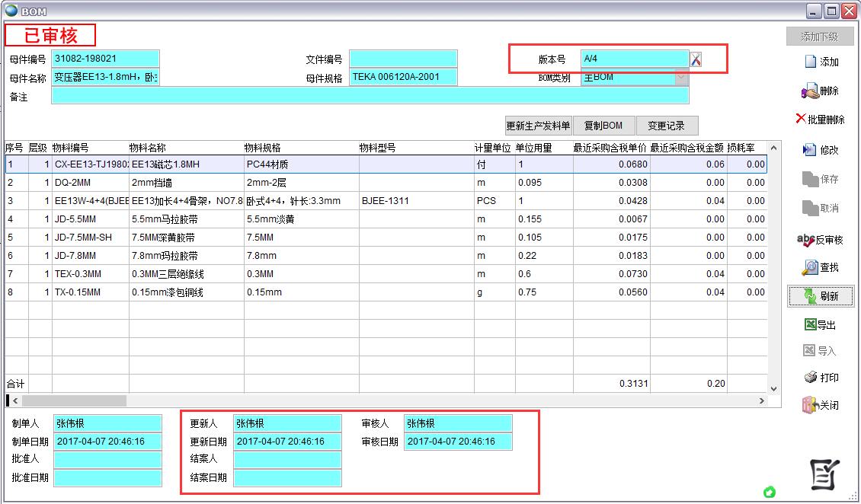The height and width of the screenshot is (504, 861).
Task: Click the 添加 (Add) icon button
Action: pyautogui.click(x=820, y=62)
